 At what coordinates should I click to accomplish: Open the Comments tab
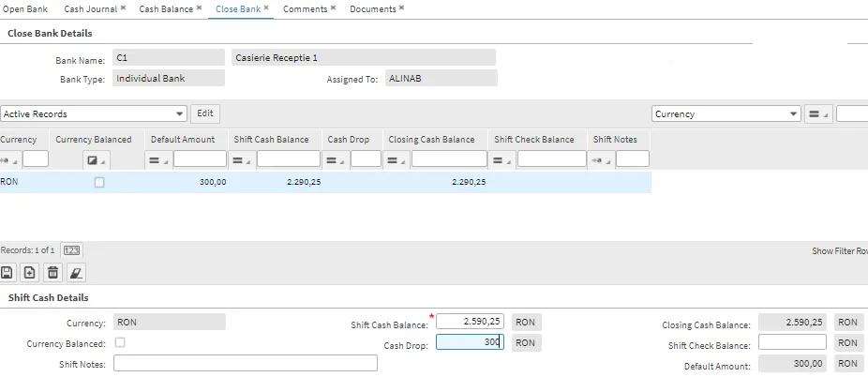coord(305,8)
